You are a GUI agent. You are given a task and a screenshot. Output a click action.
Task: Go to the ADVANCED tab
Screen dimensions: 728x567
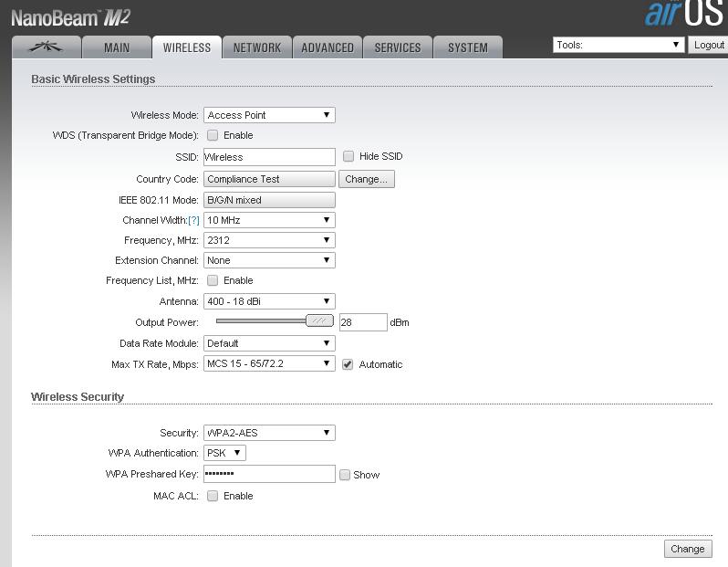point(328,47)
